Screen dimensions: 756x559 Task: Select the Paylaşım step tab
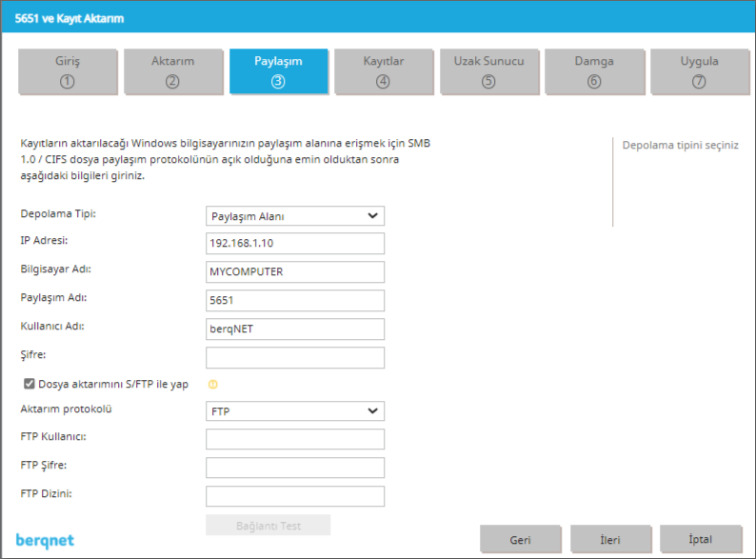pos(278,70)
